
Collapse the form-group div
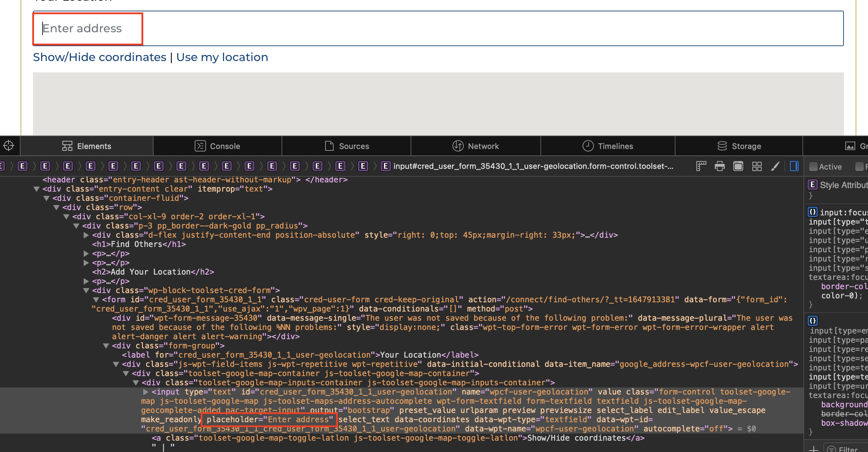(x=106, y=346)
